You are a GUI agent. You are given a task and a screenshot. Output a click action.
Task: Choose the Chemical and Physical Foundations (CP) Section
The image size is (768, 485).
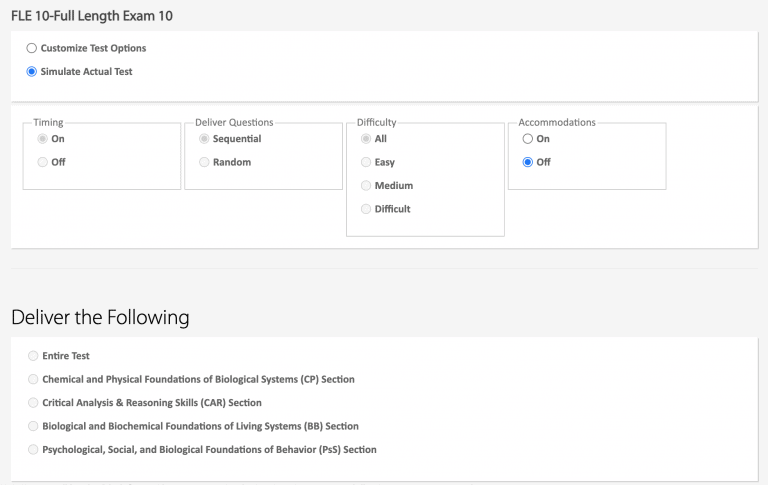tap(34, 380)
